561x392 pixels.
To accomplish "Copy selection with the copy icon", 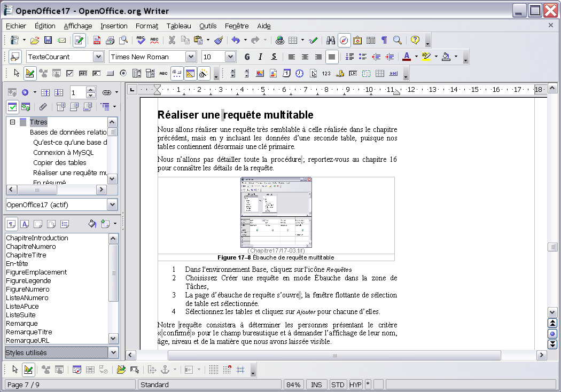I will (185, 41).
